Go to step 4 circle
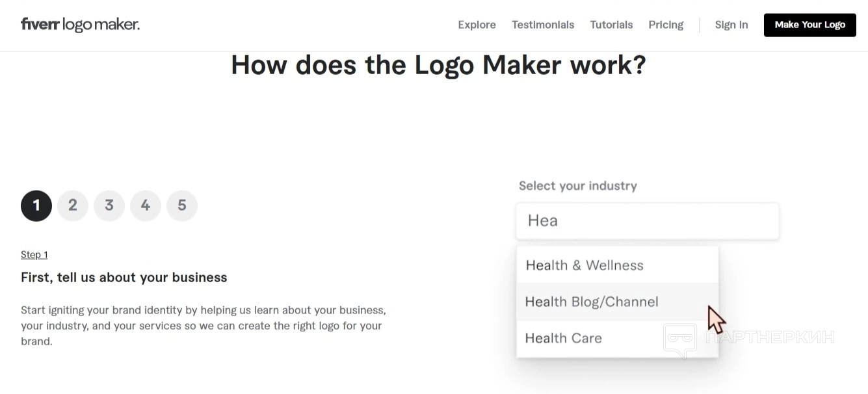This screenshot has width=868, height=394. [146, 205]
